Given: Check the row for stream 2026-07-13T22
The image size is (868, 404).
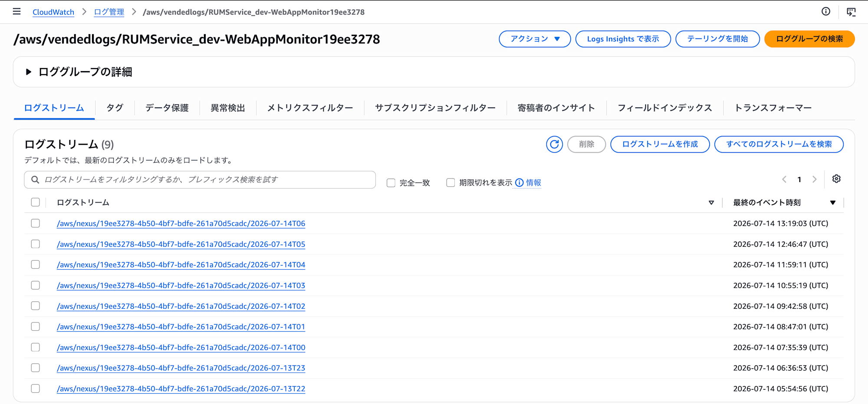Looking at the screenshot, I should [36, 388].
